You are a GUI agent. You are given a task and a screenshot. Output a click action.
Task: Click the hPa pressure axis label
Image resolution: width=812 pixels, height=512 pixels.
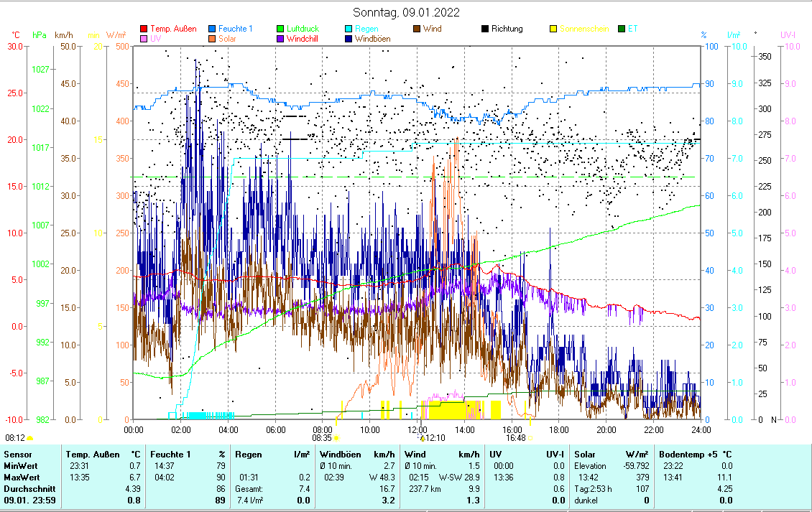pos(40,34)
